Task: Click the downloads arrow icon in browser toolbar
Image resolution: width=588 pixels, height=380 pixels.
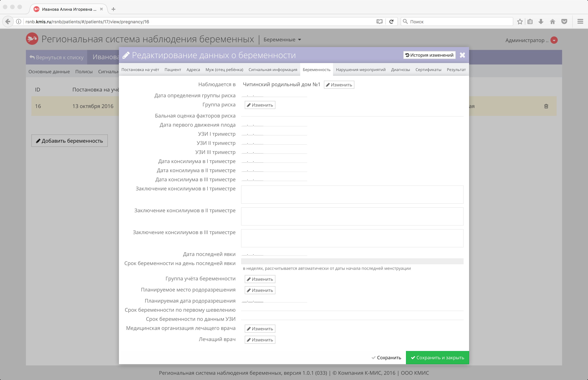Action: (x=541, y=22)
